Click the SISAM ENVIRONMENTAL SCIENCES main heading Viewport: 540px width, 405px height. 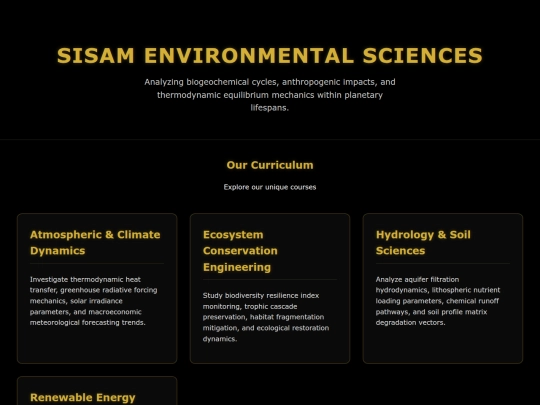270,55
